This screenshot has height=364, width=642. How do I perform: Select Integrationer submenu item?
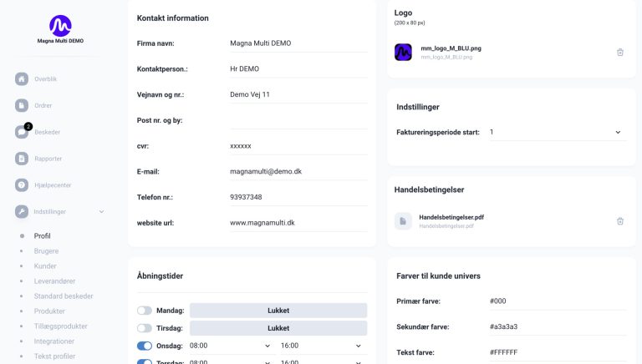54,341
